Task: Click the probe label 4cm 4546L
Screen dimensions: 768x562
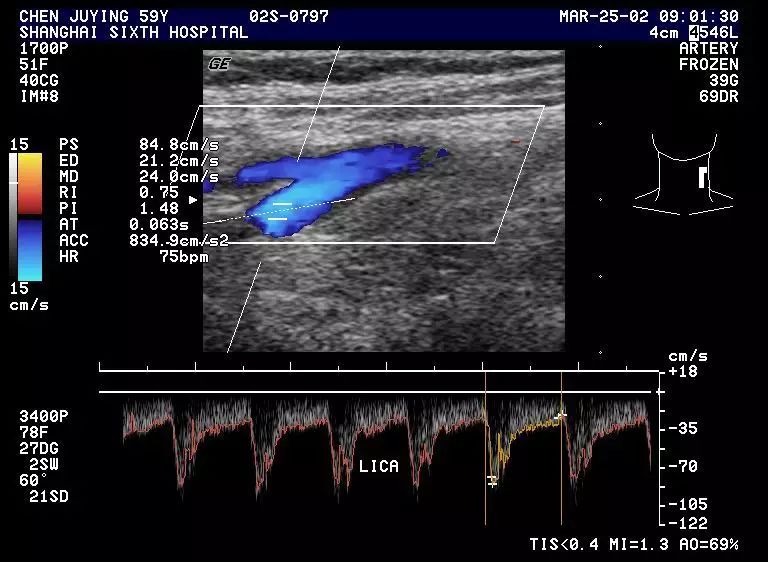Action: click(x=694, y=33)
